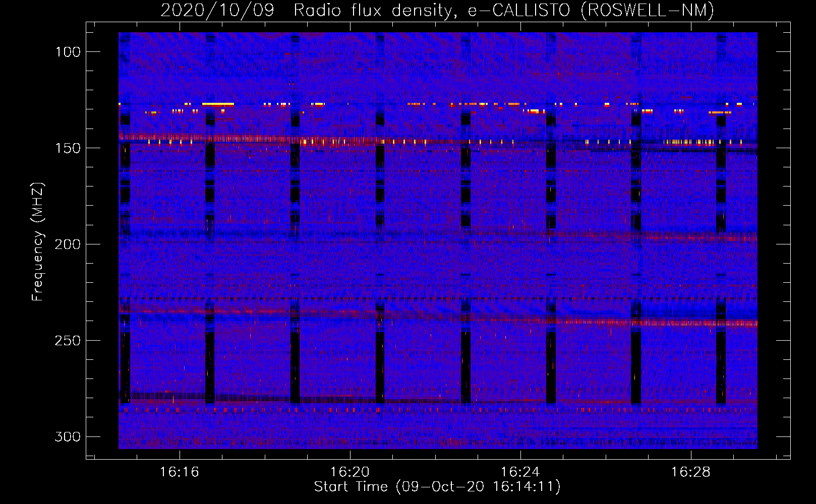Click the 16:28 time tick label
Screen dimensions: 816x504
690,472
